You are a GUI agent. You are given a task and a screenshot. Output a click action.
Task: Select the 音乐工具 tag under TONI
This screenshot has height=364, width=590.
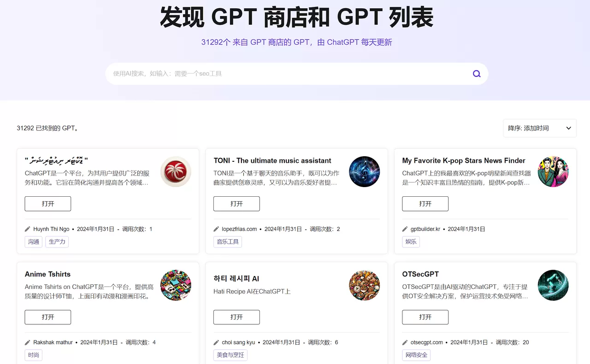pos(227,241)
